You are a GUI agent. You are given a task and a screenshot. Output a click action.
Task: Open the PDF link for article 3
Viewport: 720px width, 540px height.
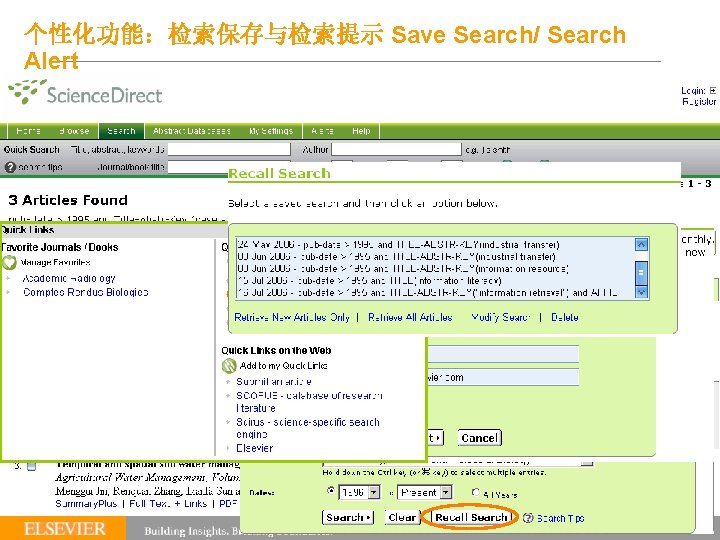pos(228,504)
